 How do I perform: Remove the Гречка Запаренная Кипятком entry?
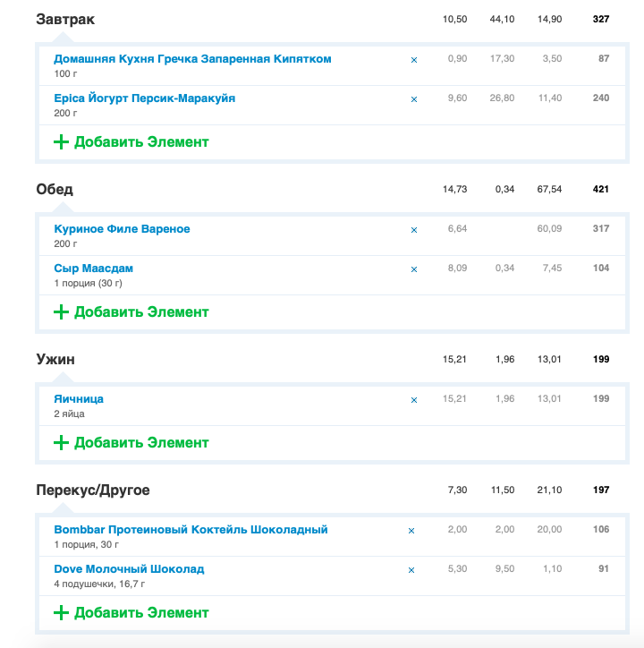pos(414,60)
